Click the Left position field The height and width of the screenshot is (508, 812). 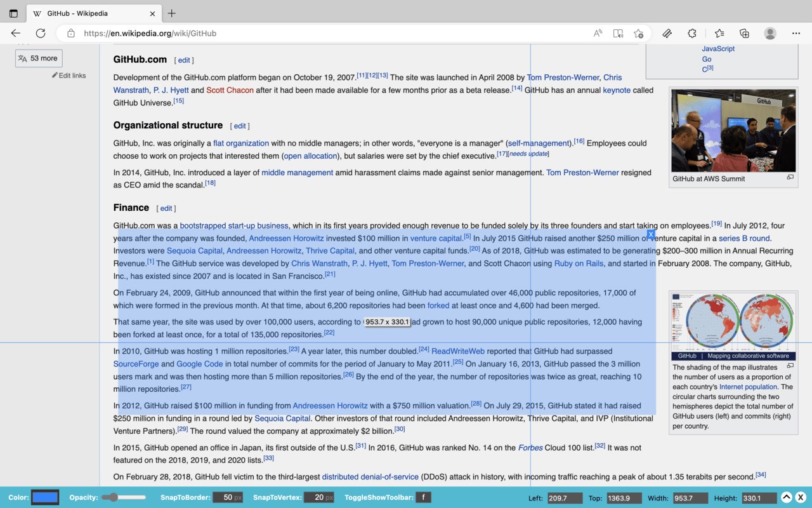564,498
